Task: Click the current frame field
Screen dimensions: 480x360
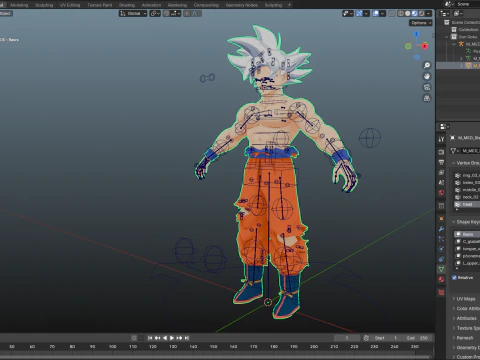Action: coord(347,338)
